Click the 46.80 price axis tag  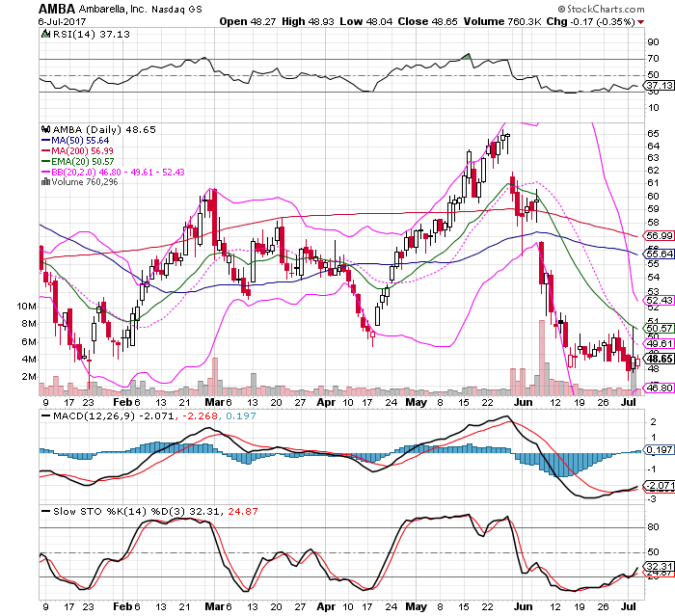pyautogui.click(x=659, y=388)
